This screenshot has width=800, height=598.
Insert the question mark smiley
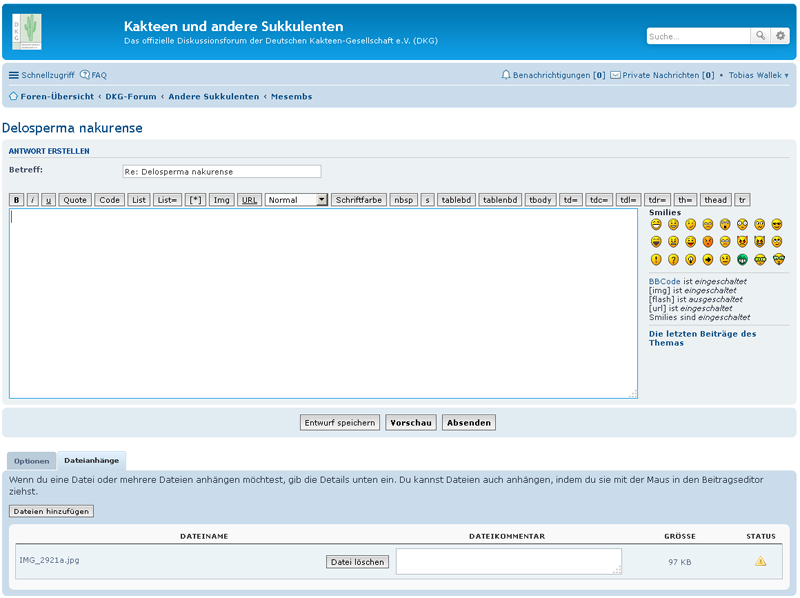(x=673, y=259)
